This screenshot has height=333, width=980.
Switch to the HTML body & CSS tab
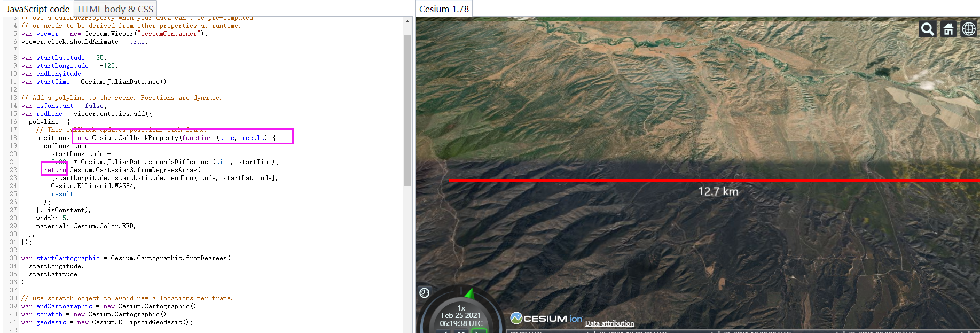tap(115, 9)
